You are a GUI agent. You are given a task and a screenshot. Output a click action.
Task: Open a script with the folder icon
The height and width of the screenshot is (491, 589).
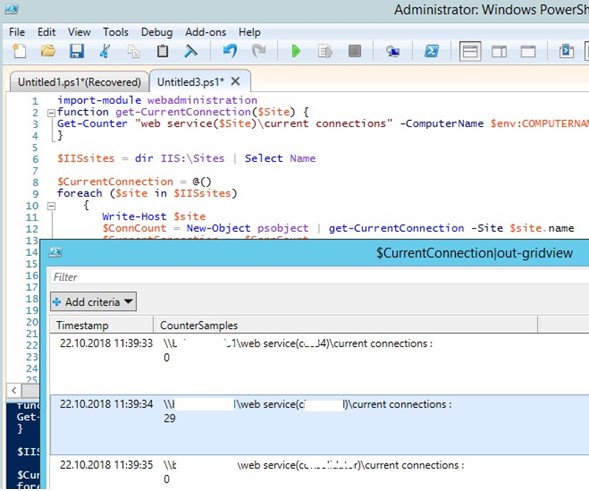point(48,51)
